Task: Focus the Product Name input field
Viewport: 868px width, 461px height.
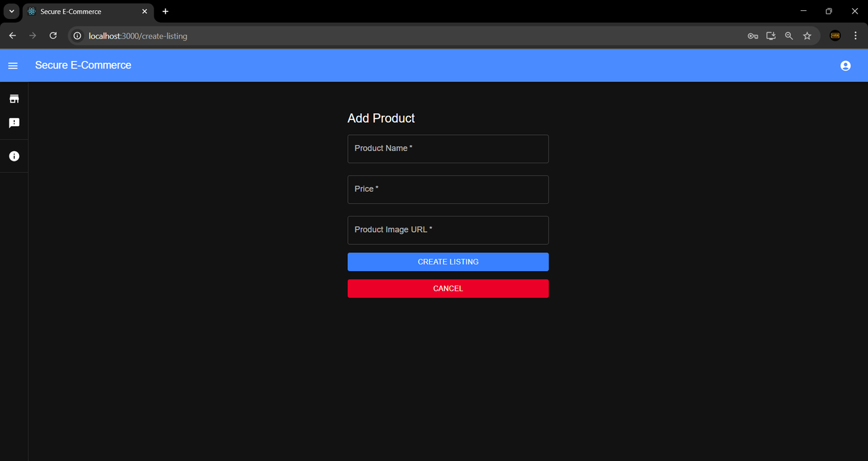Action: [448, 148]
